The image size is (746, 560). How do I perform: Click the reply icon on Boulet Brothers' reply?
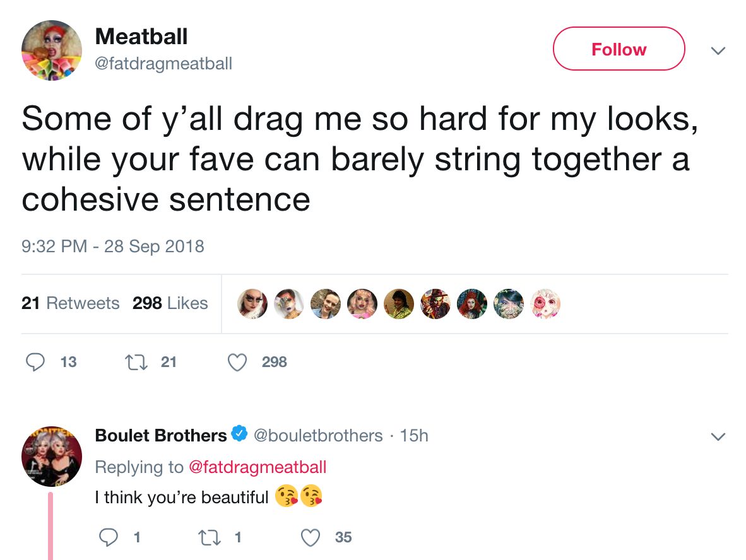(x=109, y=537)
